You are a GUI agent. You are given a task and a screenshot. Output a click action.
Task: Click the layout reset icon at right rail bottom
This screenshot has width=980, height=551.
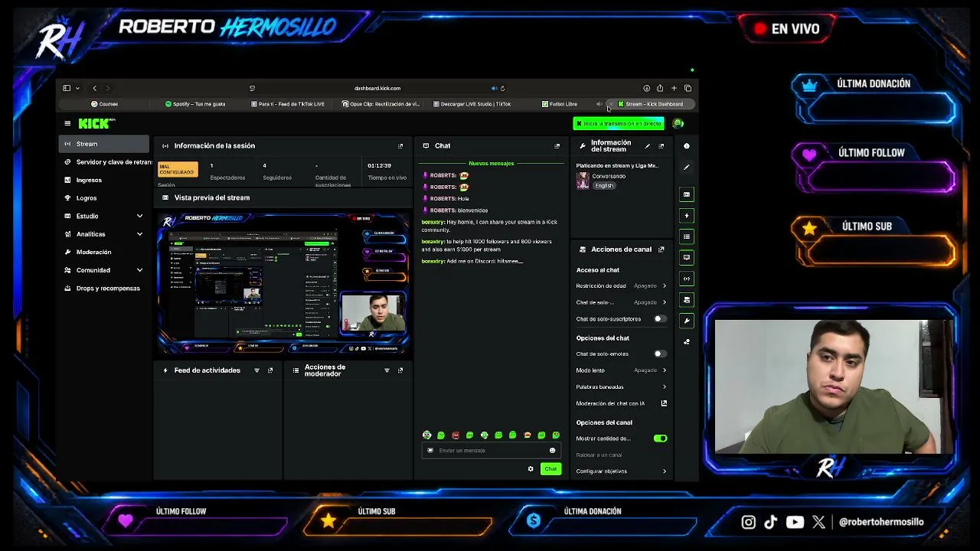click(687, 342)
